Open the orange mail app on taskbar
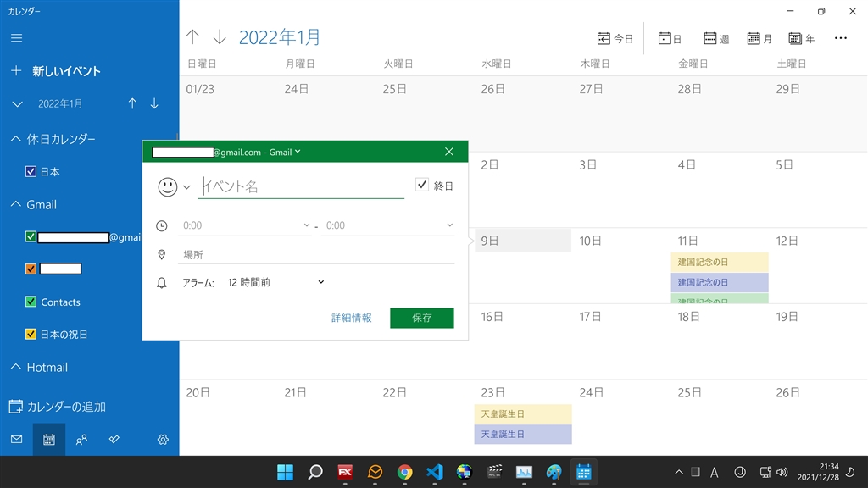 pos(375,472)
